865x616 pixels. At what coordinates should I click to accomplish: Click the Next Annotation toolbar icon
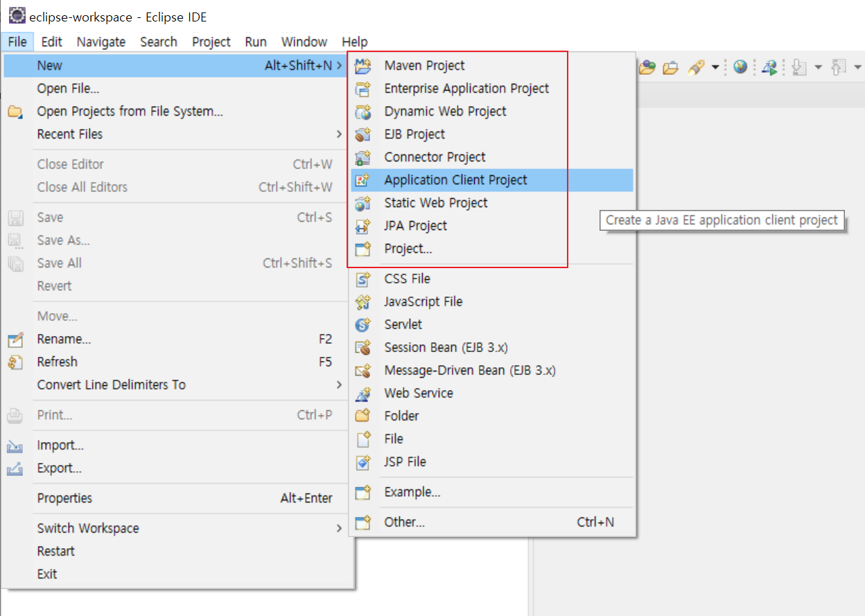(x=799, y=67)
